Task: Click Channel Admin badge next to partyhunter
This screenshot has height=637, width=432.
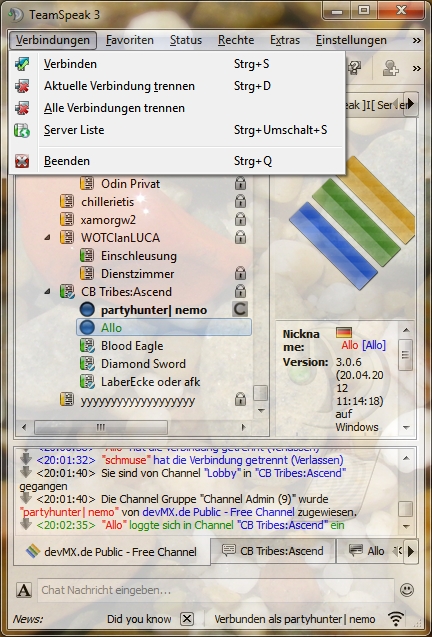Action: point(240,310)
